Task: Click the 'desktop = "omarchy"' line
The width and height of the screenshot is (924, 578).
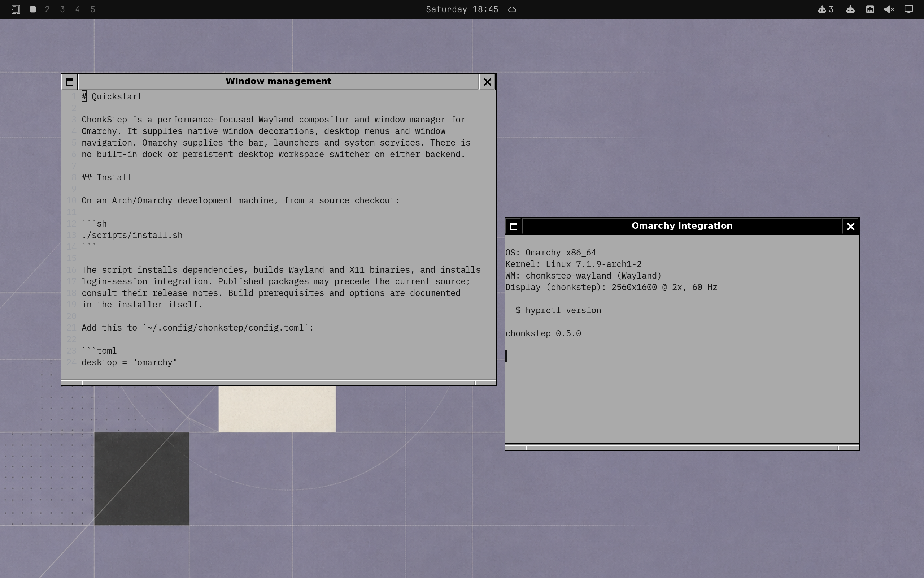Action: (x=130, y=362)
